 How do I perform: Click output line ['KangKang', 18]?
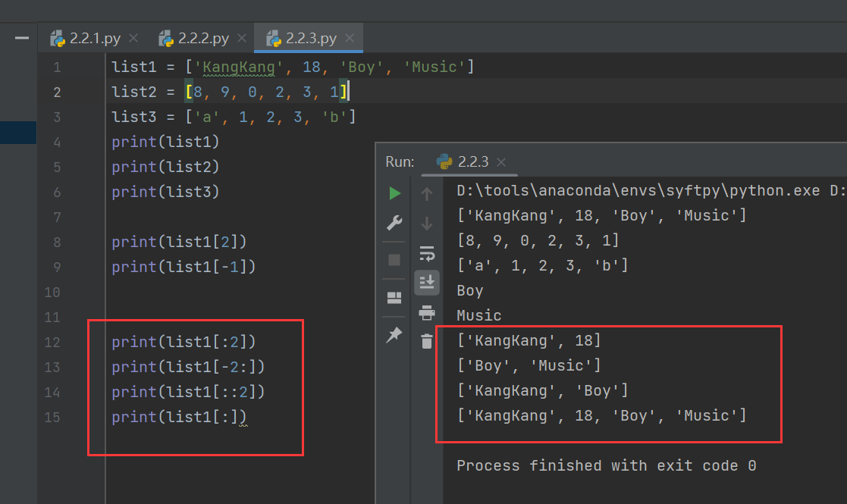coord(529,340)
